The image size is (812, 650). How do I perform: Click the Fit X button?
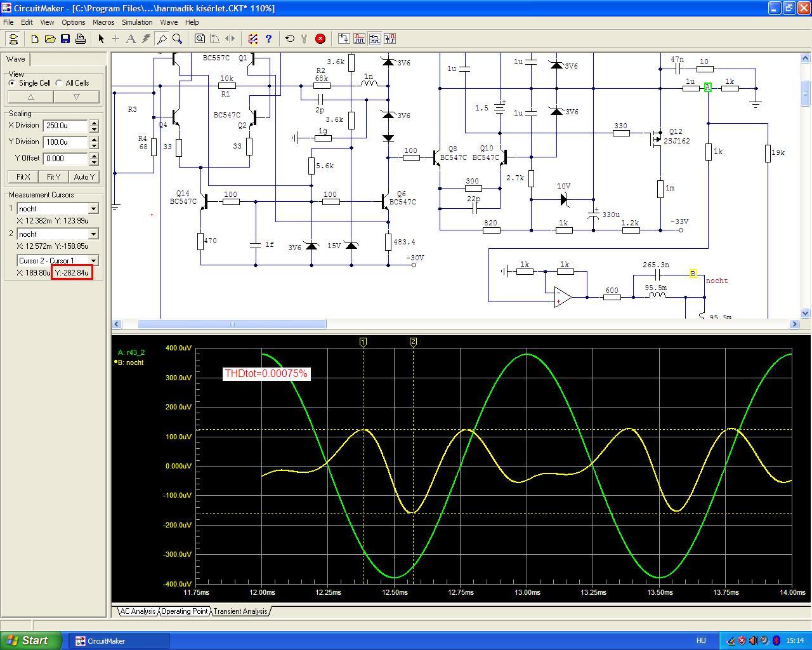click(x=23, y=177)
